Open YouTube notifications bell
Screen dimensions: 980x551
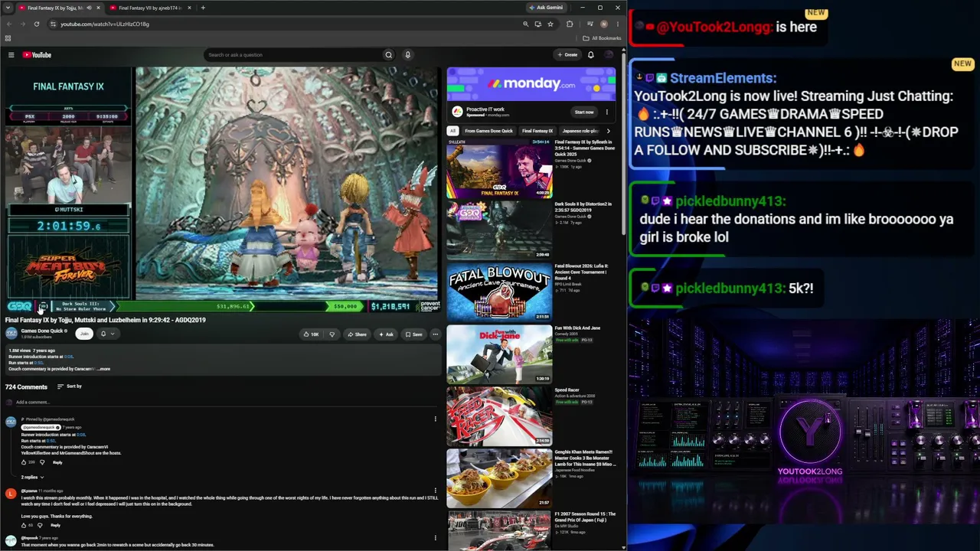590,55
